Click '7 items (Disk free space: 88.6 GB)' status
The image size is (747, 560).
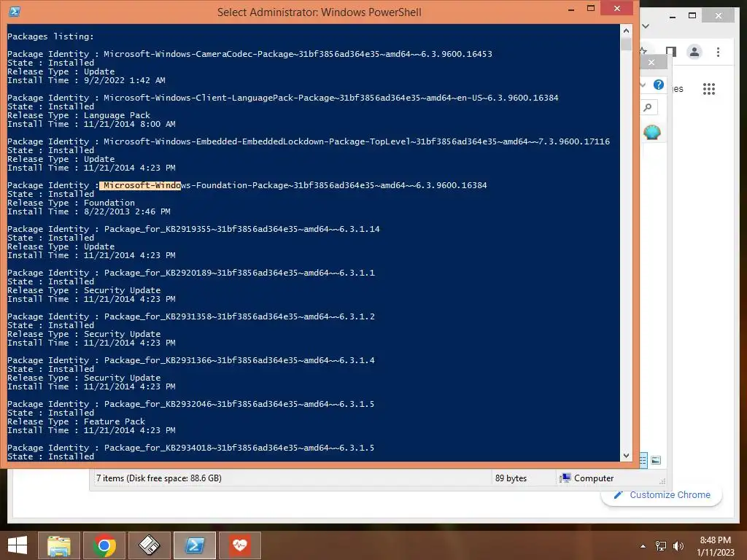click(158, 478)
